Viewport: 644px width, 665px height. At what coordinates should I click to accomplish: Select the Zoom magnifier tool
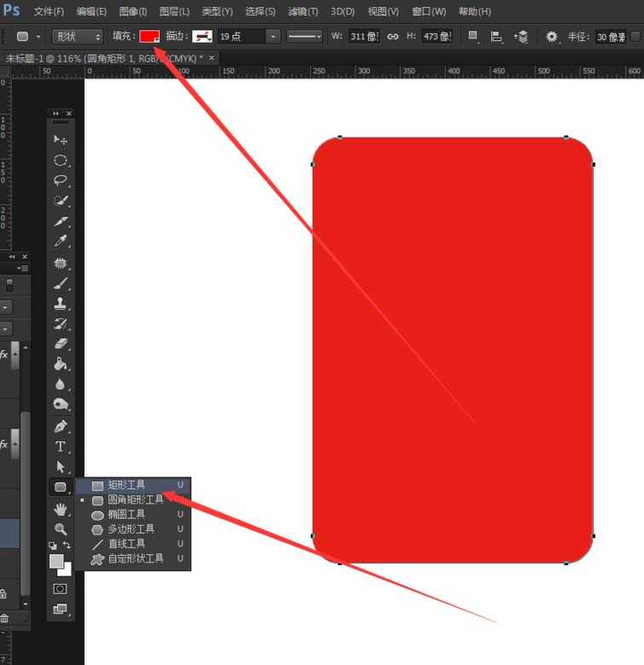(60, 529)
